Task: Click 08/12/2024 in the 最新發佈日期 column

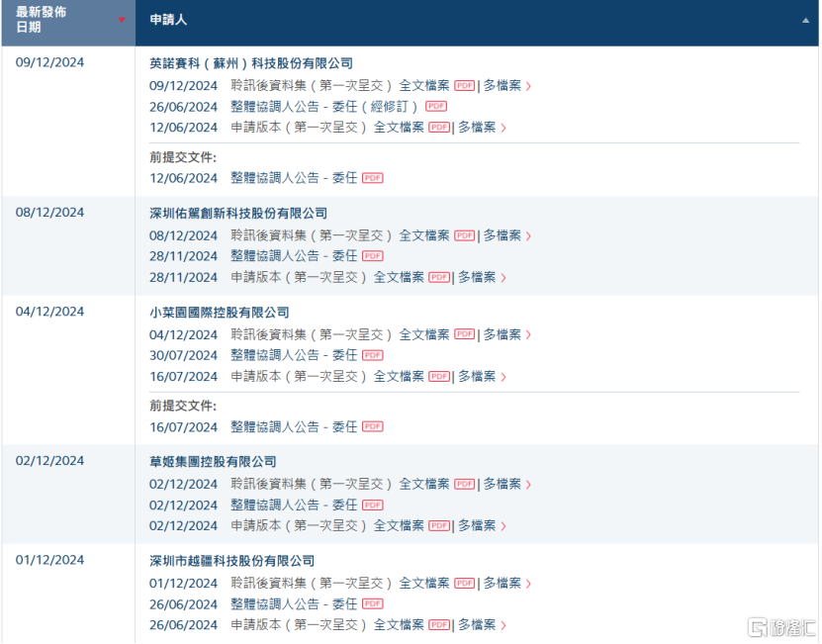Action: pyautogui.click(x=49, y=213)
